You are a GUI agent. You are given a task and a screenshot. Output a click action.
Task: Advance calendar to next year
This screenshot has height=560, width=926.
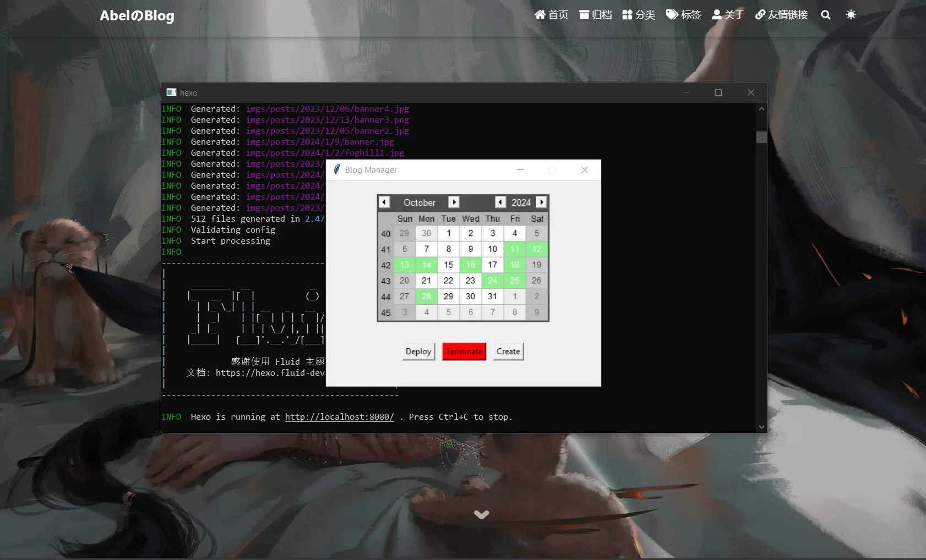542,202
